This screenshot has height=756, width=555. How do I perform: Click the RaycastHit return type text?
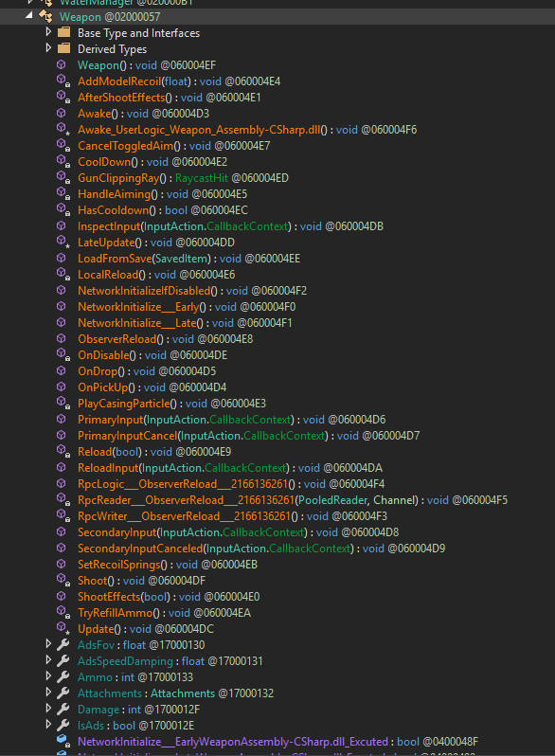coord(202,178)
